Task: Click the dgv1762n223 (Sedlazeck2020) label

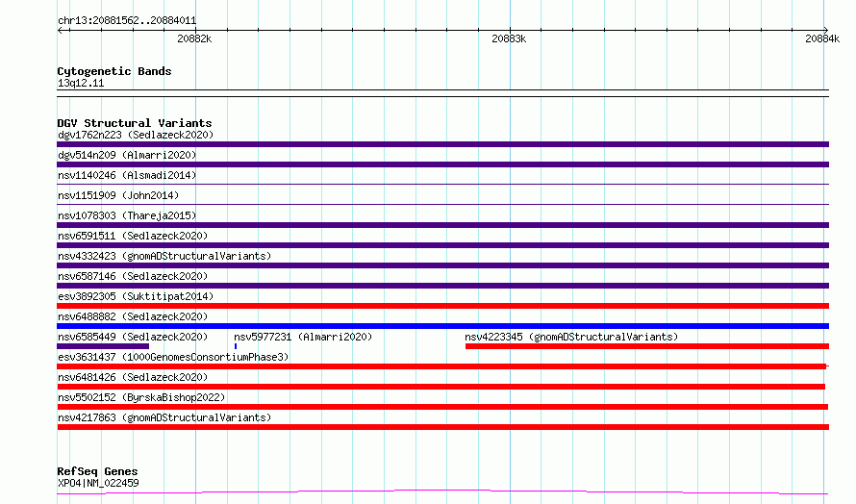Action: pyautogui.click(x=136, y=135)
